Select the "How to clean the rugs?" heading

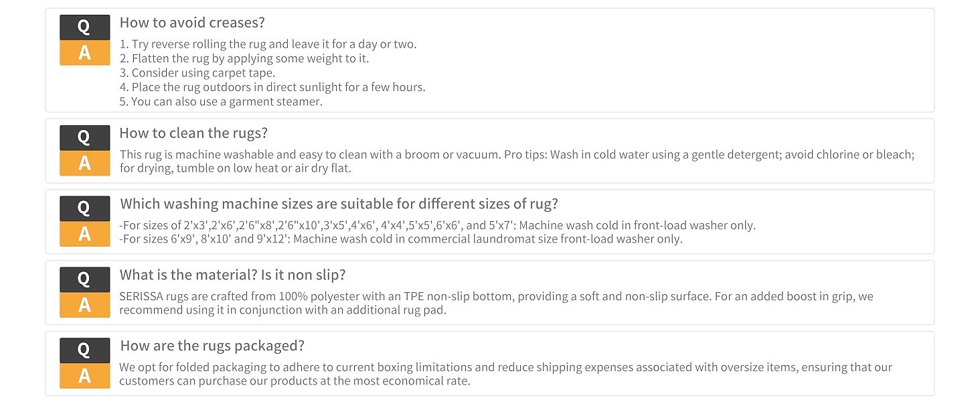click(x=193, y=133)
